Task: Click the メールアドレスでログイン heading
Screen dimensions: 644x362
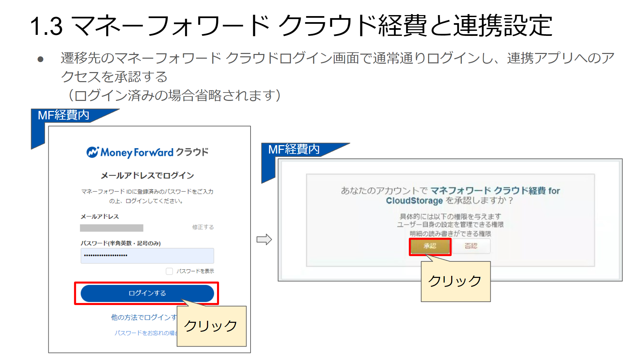Action: (x=147, y=175)
